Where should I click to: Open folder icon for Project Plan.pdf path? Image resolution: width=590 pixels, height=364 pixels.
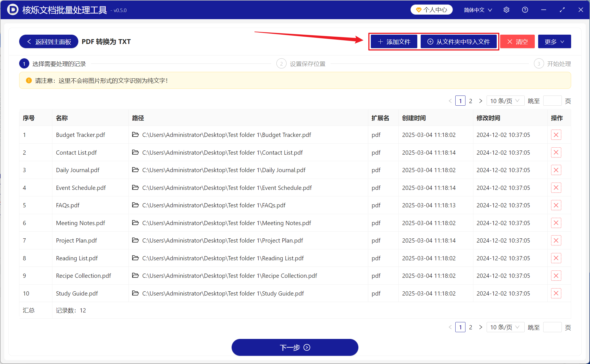point(136,240)
